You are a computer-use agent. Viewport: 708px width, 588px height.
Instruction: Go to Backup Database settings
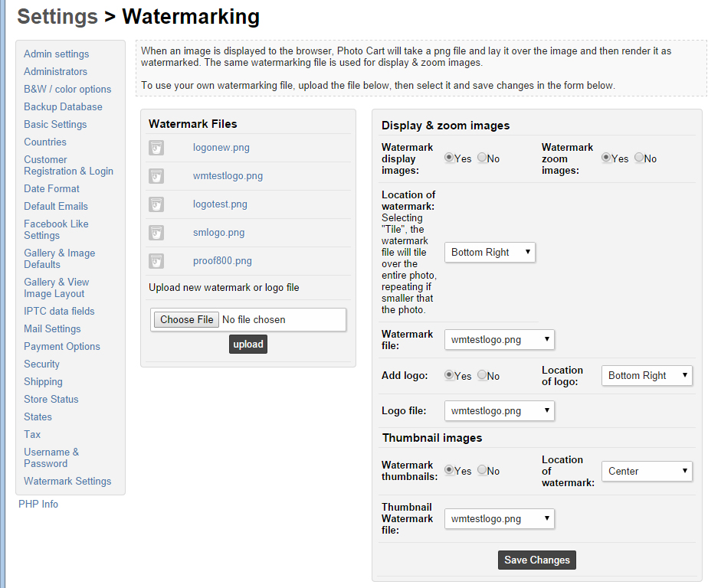pyautogui.click(x=63, y=107)
